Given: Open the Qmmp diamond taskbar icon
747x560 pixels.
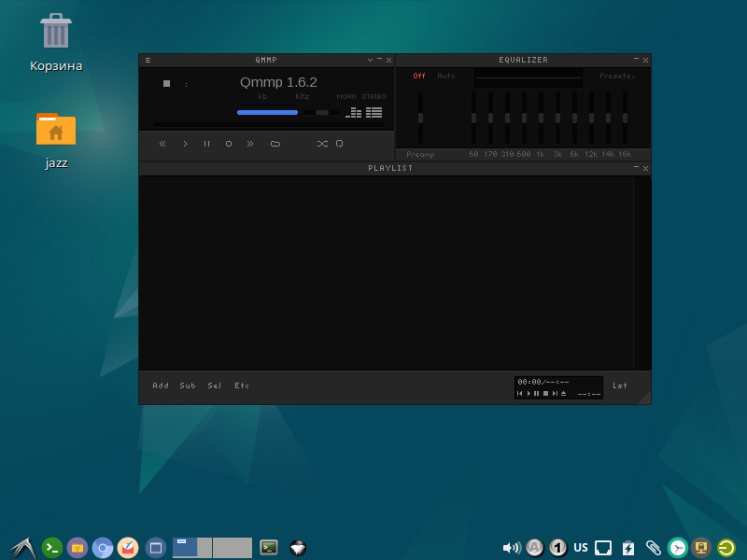Looking at the screenshot, I should pos(298,548).
